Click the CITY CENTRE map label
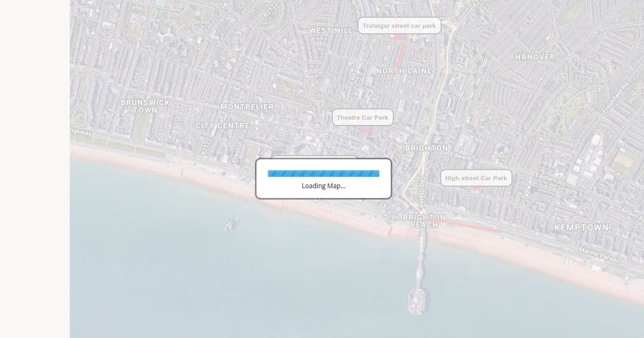This screenshot has height=338, width=644. (x=222, y=126)
